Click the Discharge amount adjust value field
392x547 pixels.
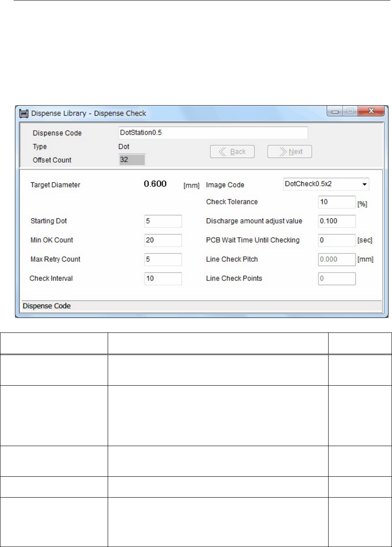click(337, 221)
